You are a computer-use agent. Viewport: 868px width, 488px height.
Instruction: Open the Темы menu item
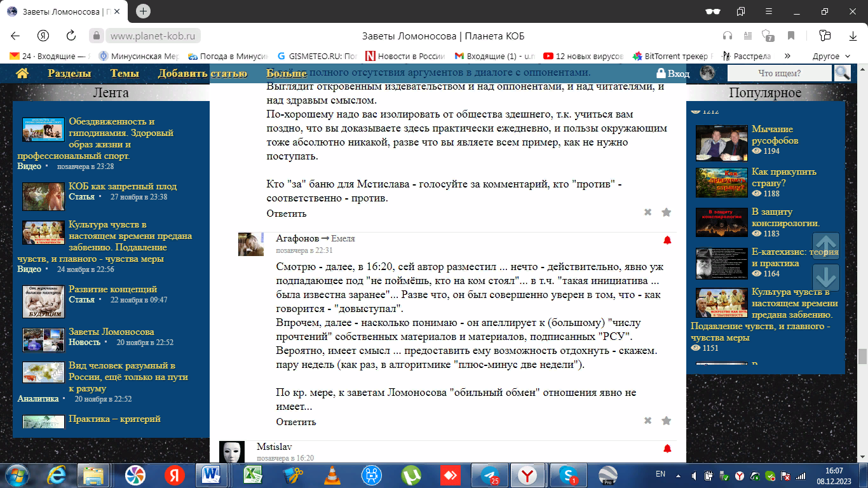[125, 74]
